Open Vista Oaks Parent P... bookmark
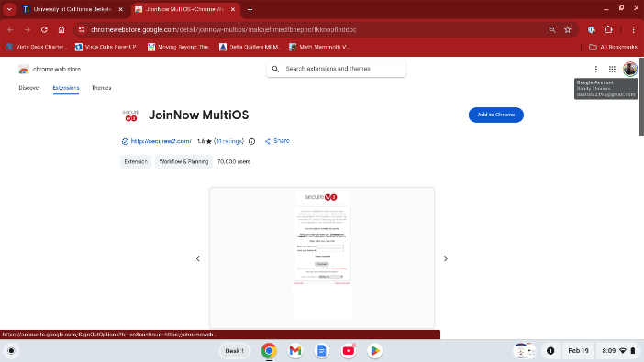The image size is (644, 362). tap(107, 48)
